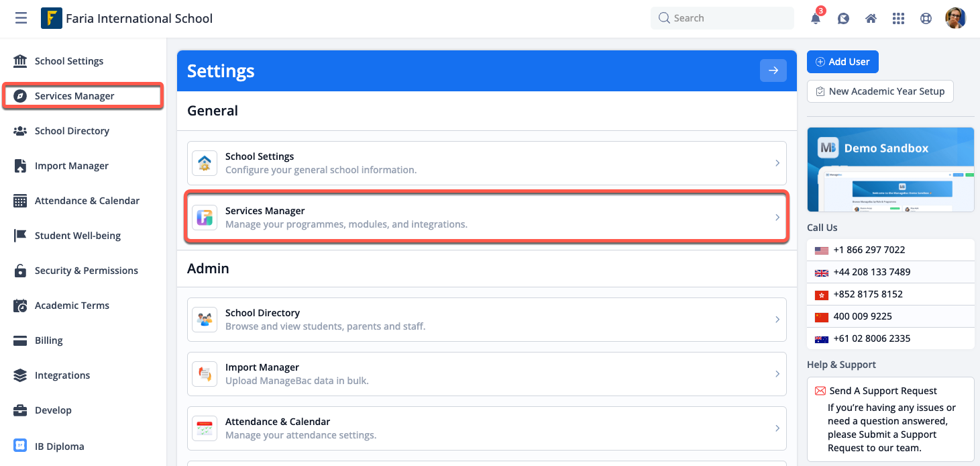Click the Import Manager card icon
Viewport: 980px width, 466px height.
(205, 374)
